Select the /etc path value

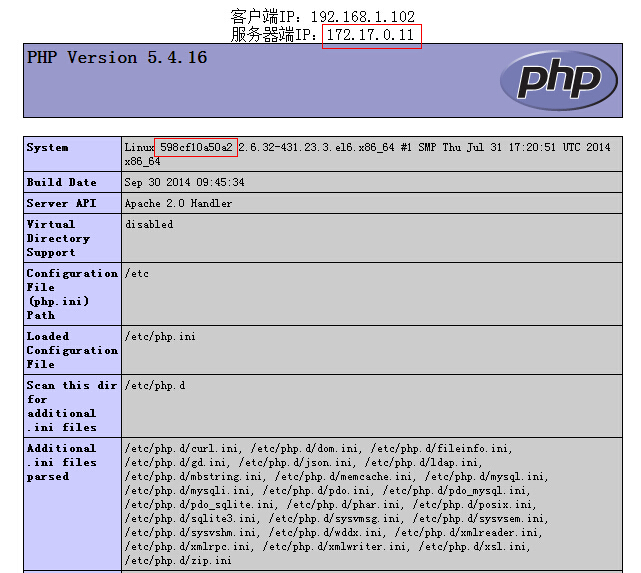(x=137, y=273)
